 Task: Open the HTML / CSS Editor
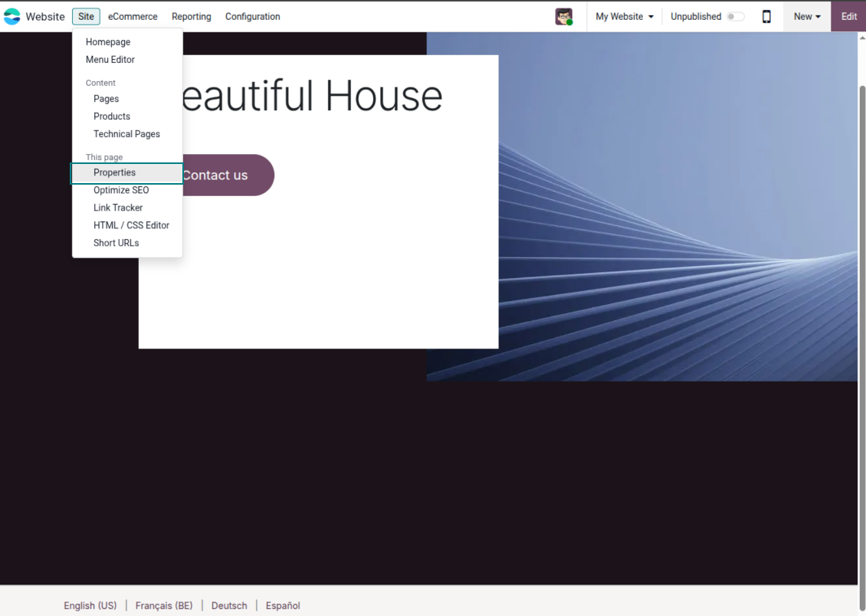[x=131, y=225]
